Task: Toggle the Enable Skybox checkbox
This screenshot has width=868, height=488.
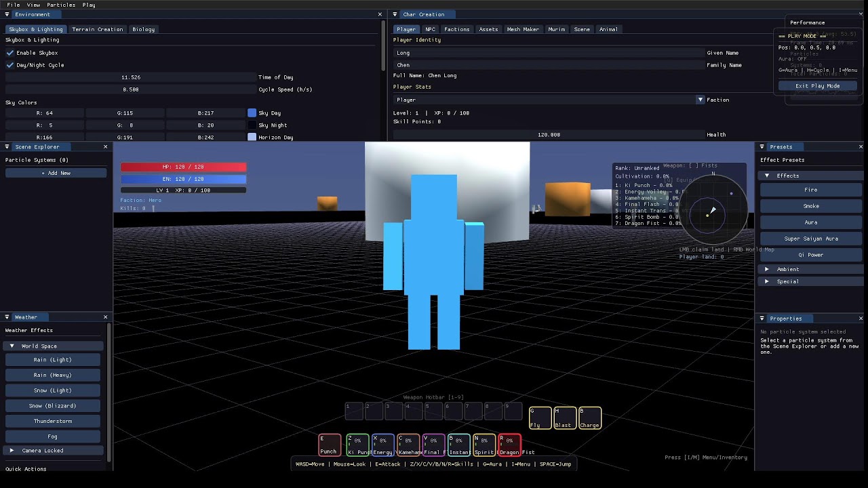Action: pos(10,53)
